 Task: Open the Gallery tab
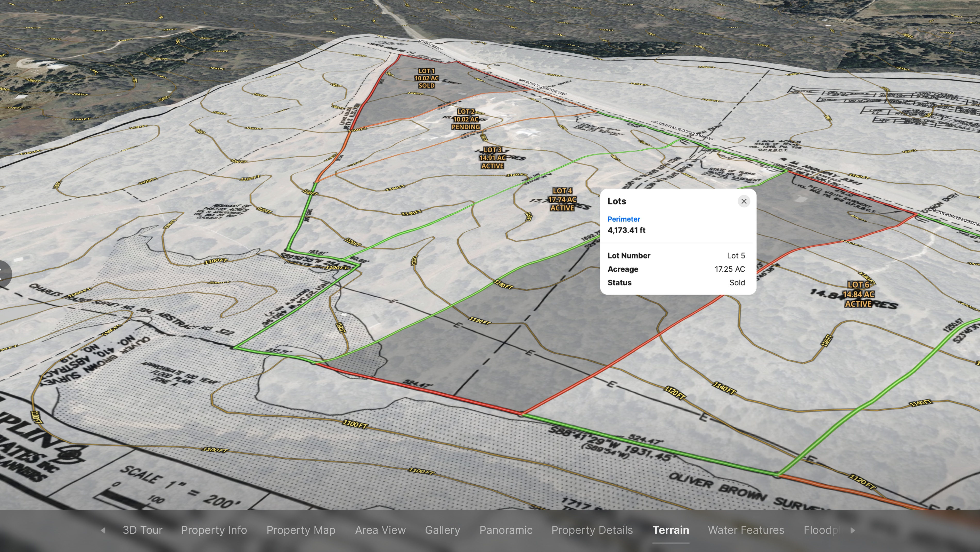coord(443,530)
